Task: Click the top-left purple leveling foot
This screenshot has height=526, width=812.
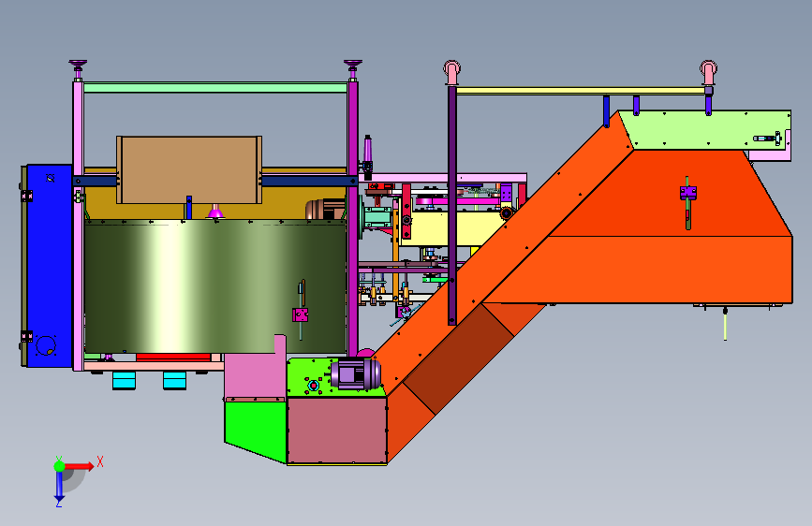Action: [x=78, y=68]
